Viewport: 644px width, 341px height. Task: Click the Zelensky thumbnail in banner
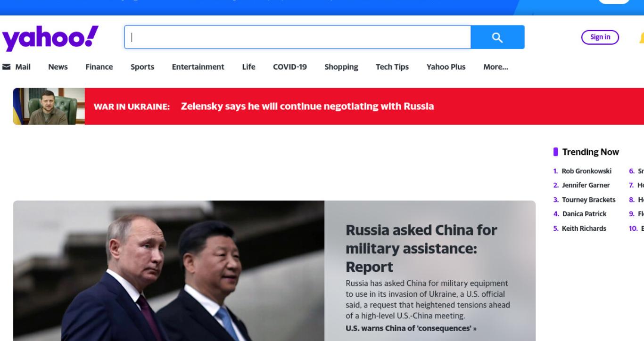(x=49, y=106)
